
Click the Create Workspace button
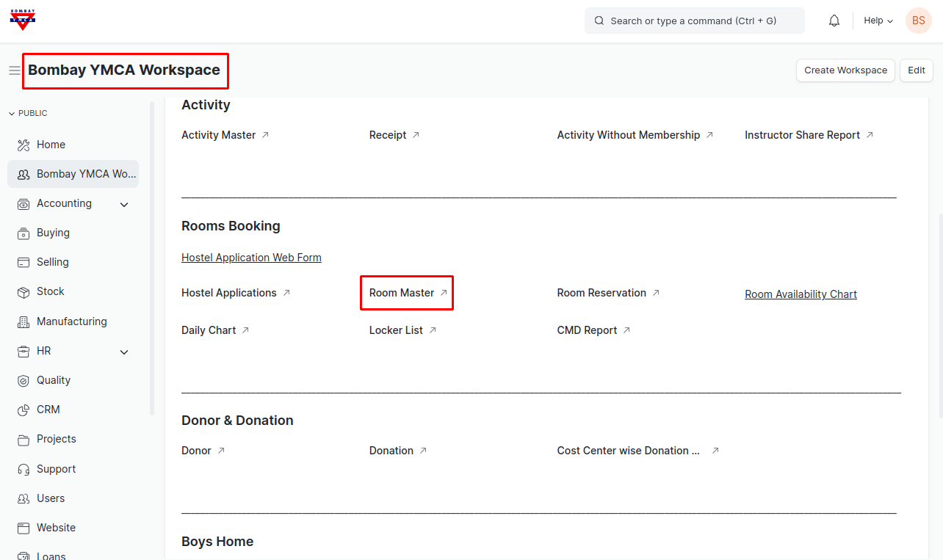tap(845, 70)
